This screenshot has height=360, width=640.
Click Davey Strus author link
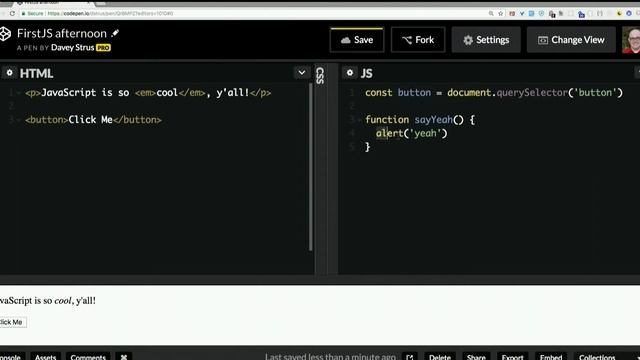(72, 48)
